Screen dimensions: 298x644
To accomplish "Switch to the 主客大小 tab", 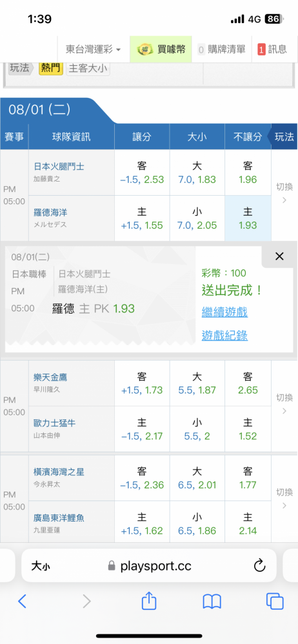I will pyautogui.click(x=88, y=68).
